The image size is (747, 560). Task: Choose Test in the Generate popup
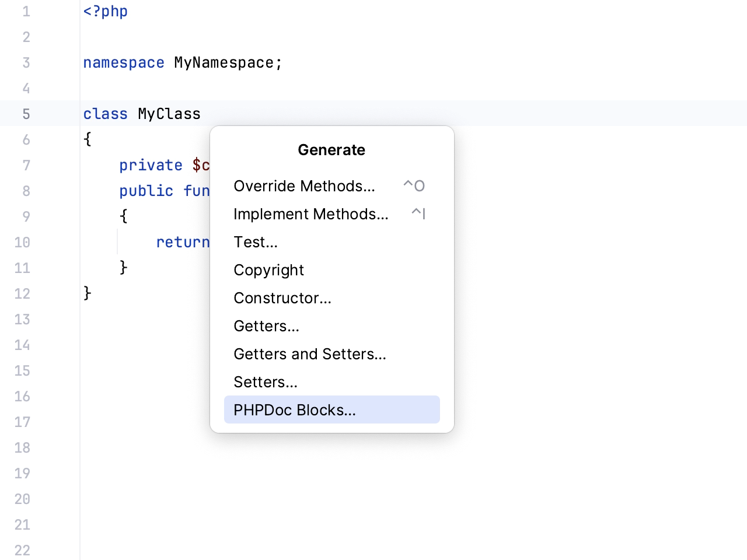pyautogui.click(x=255, y=242)
